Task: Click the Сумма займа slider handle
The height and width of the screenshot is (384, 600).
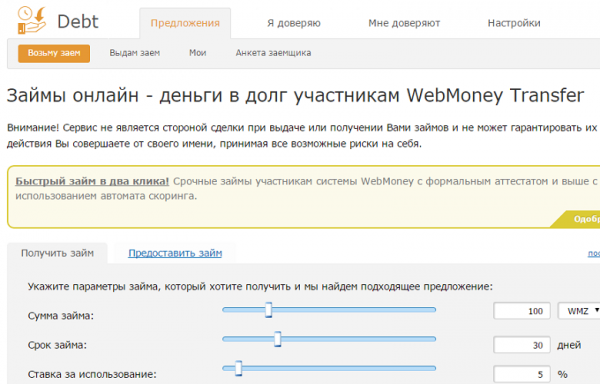Action: (269, 310)
